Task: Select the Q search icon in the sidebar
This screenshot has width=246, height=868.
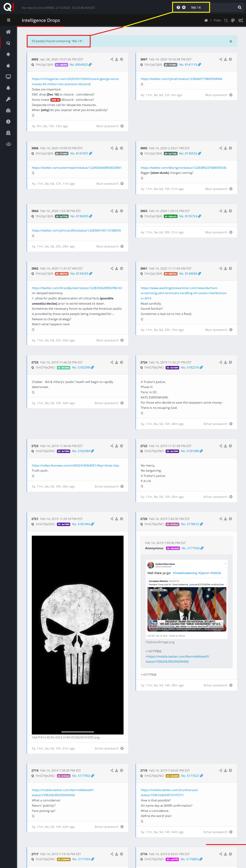Action: 8,43
